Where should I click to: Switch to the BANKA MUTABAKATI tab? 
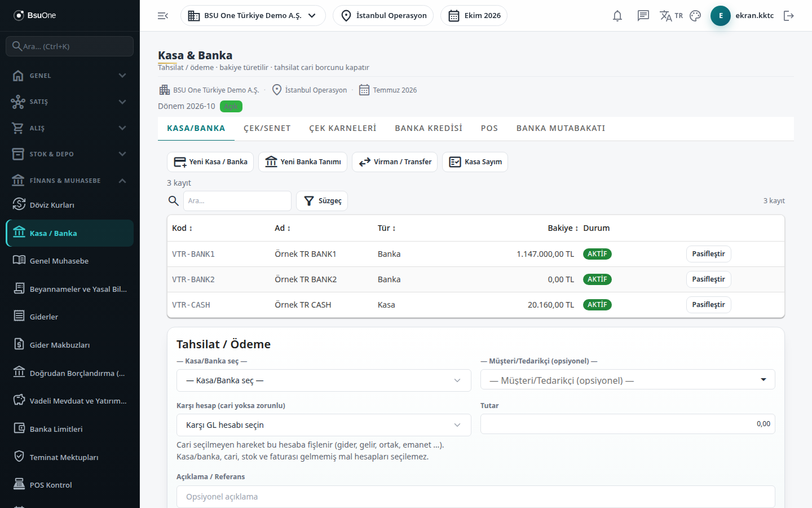tap(561, 129)
